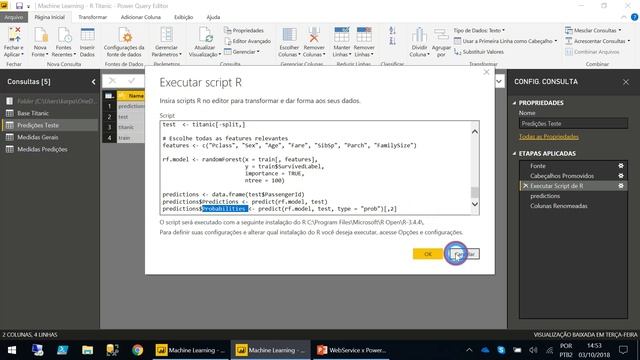Switch to Ajuda tab

point(213,17)
